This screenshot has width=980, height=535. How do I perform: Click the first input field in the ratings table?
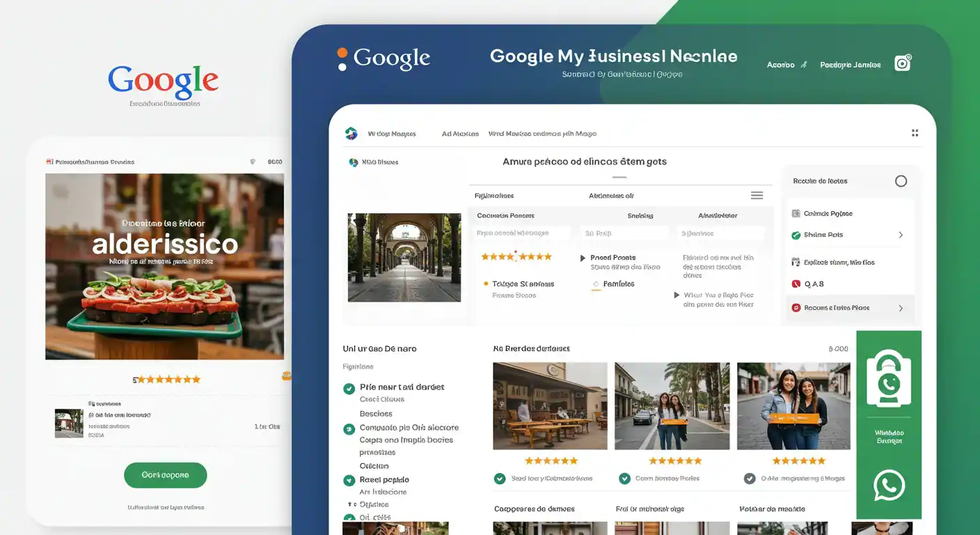click(x=522, y=233)
